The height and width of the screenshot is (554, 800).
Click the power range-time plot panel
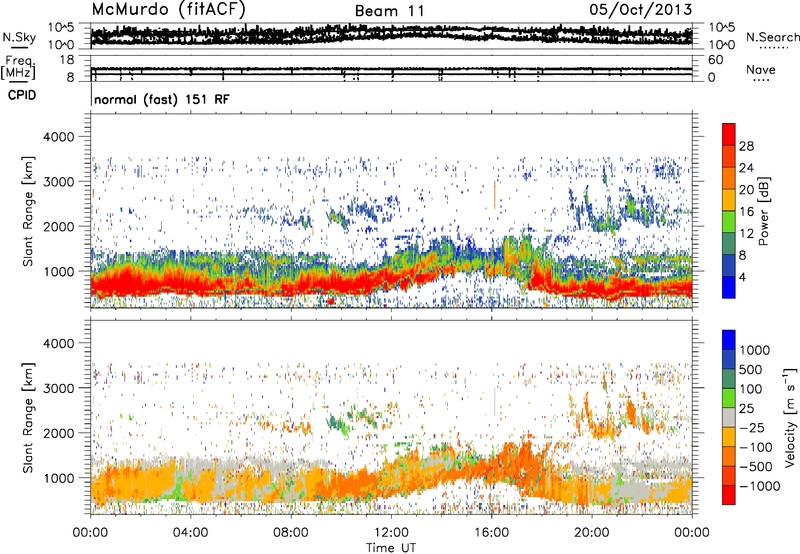pyautogui.click(x=391, y=211)
